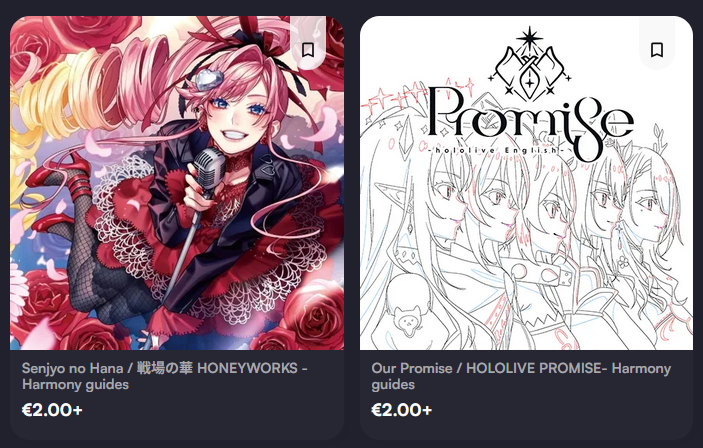Open the Senjyo no Hana cover artwork
The width and height of the screenshot is (703, 448).
[177, 183]
